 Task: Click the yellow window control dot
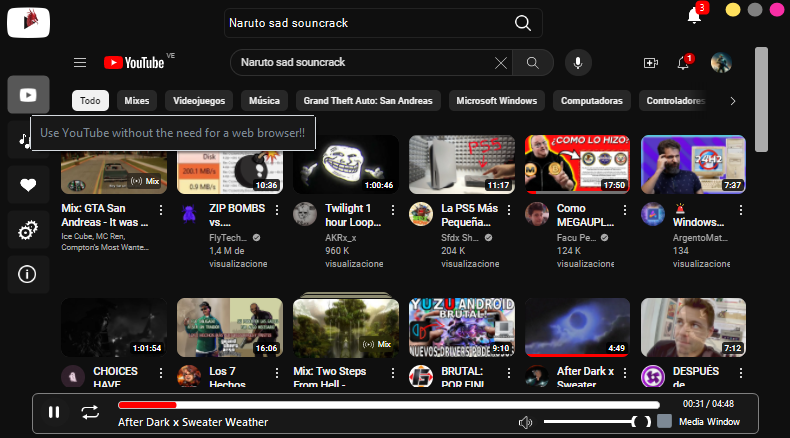(733, 10)
